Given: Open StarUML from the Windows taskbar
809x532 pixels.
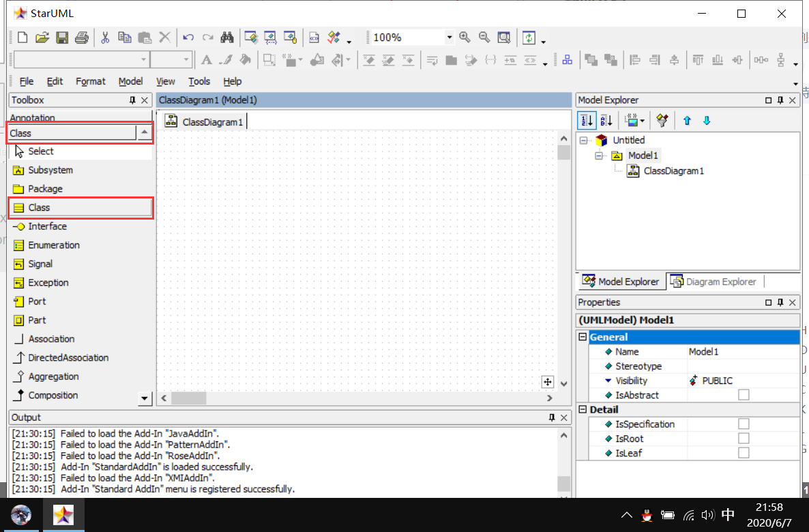Looking at the screenshot, I should pos(63,515).
